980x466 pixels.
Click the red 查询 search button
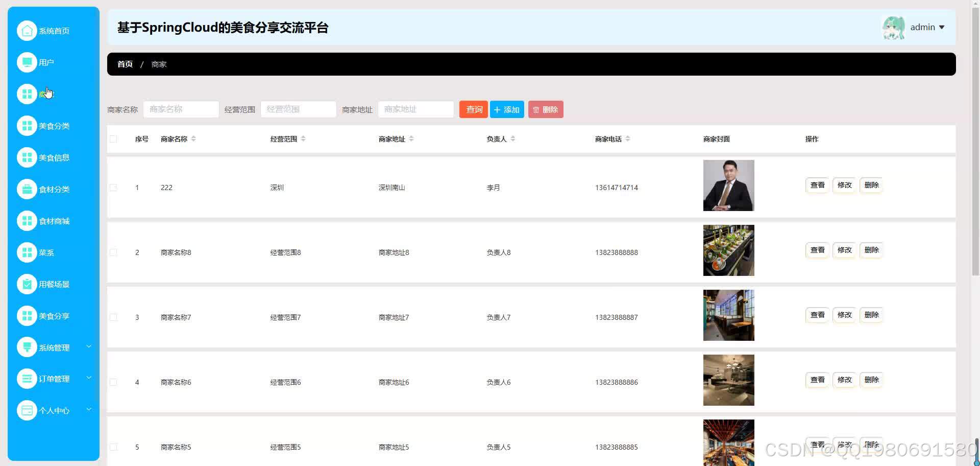tap(473, 109)
